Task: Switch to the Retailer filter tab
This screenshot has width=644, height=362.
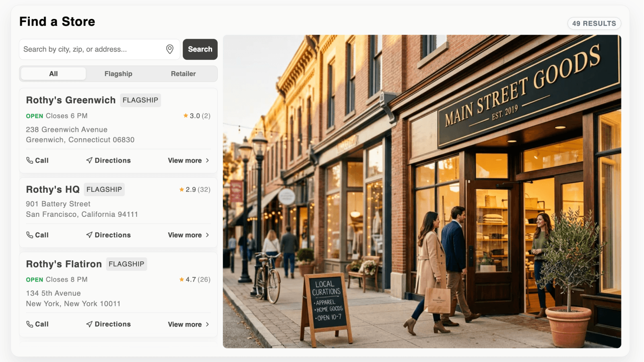Action: (183, 74)
